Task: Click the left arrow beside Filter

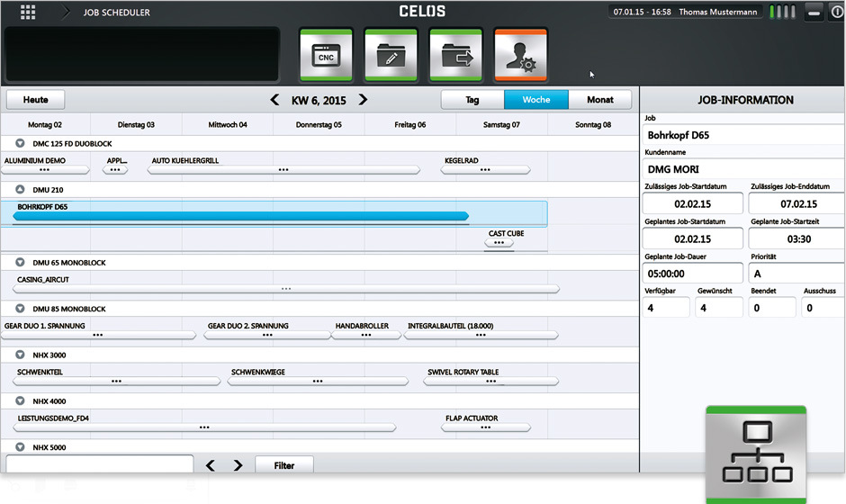Action: pos(211,465)
